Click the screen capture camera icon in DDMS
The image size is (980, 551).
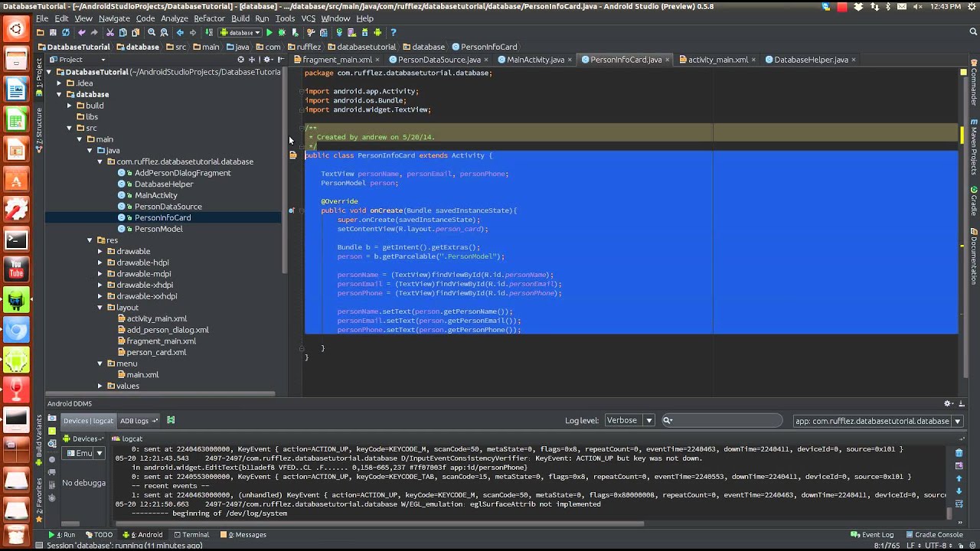51,418
